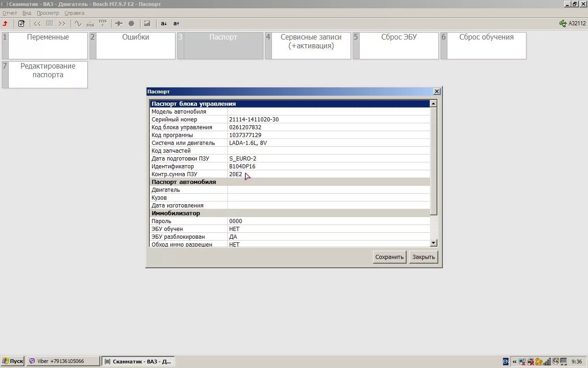This screenshot has height=368, width=588.
Task: Click the yellow security warning tray icon
Action: coord(539,362)
